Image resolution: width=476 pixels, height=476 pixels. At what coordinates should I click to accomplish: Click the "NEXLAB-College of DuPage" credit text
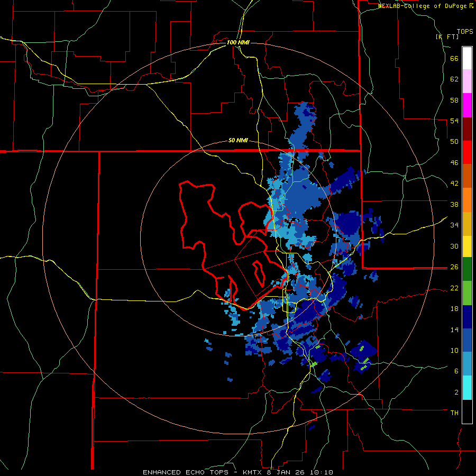[422, 6]
